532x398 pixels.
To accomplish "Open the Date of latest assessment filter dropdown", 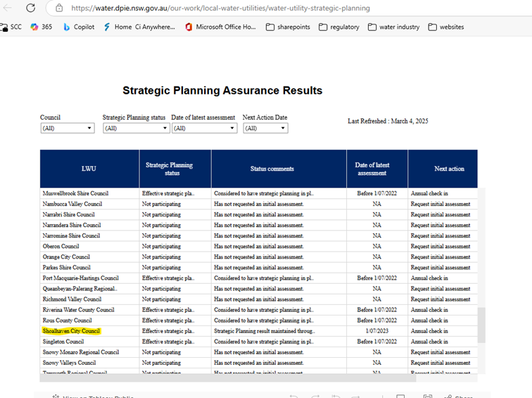I will pyautogui.click(x=204, y=128).
